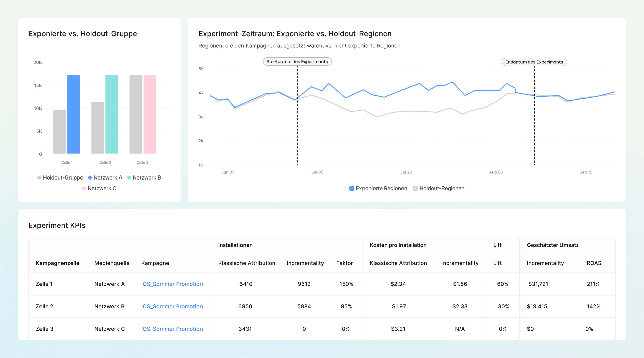Open iOS_Sommer Promotion link for Zelle 2
This screenshot has height=358, width=644.
172,306
